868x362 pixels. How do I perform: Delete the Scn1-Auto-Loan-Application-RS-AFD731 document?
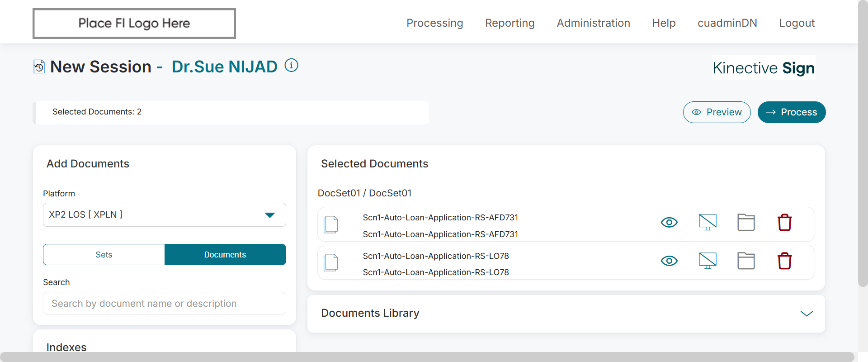point(784,223)
